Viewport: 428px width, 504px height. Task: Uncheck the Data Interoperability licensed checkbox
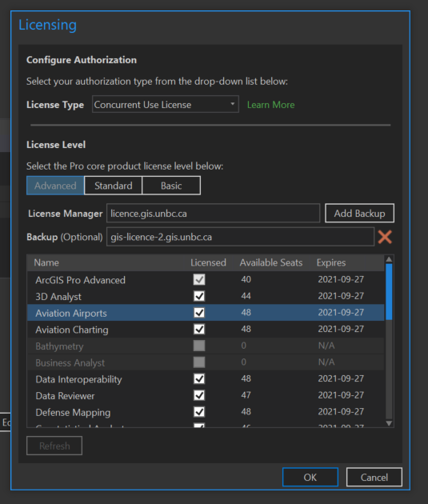pos(199,378)
